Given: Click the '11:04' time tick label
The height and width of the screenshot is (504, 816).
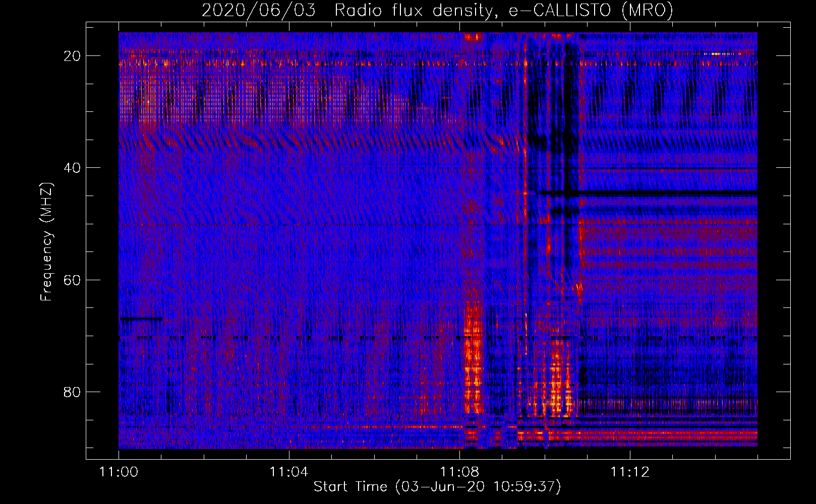Looking at the screenshot, I should [x=289, y=472].
